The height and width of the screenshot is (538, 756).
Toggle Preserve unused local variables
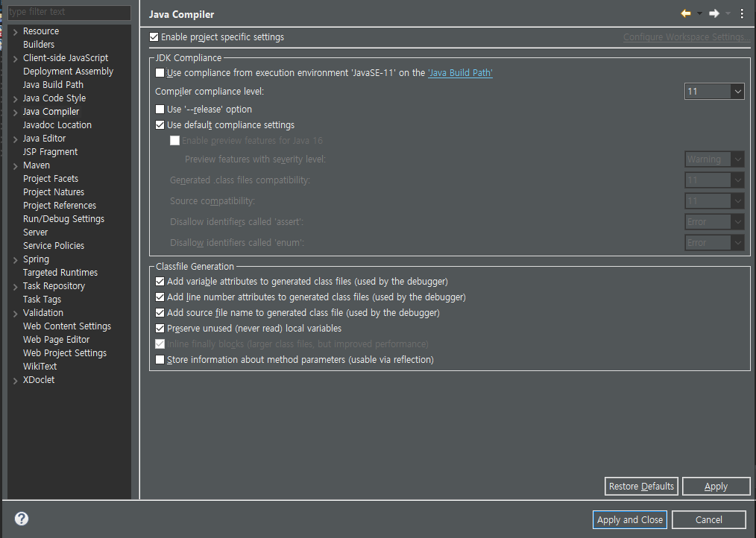[x=160, y=329]
